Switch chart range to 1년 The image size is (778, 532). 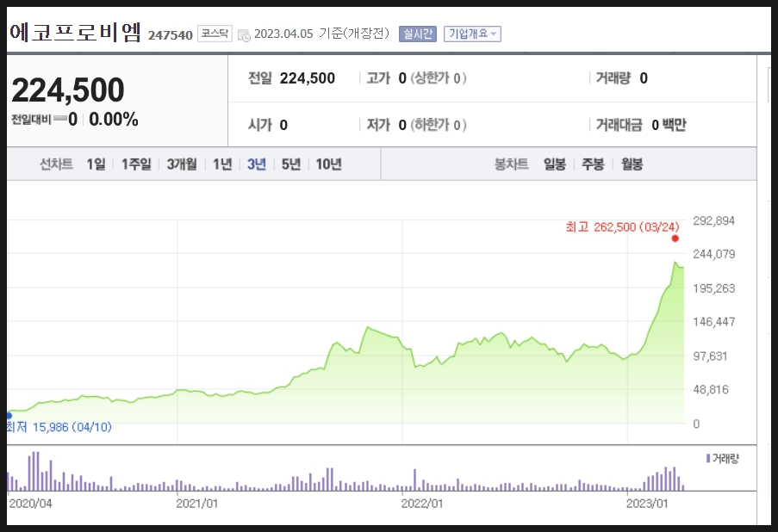(222, 164)
